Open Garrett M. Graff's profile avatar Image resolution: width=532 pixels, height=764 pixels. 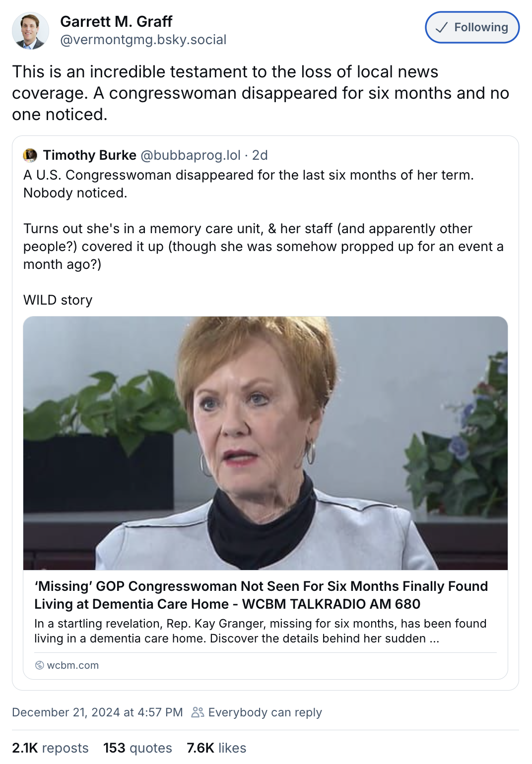[x=30, y=31]
